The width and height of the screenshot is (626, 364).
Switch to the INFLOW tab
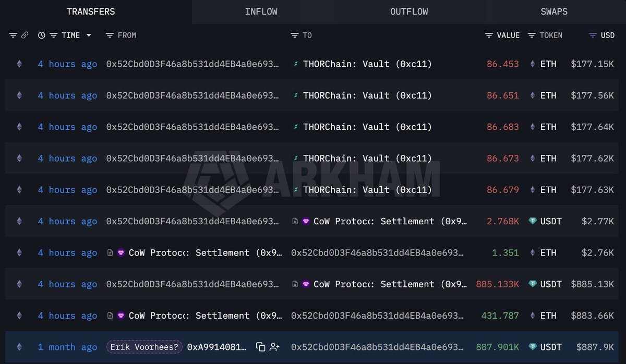pyautogui.click(x=261, y=11)
